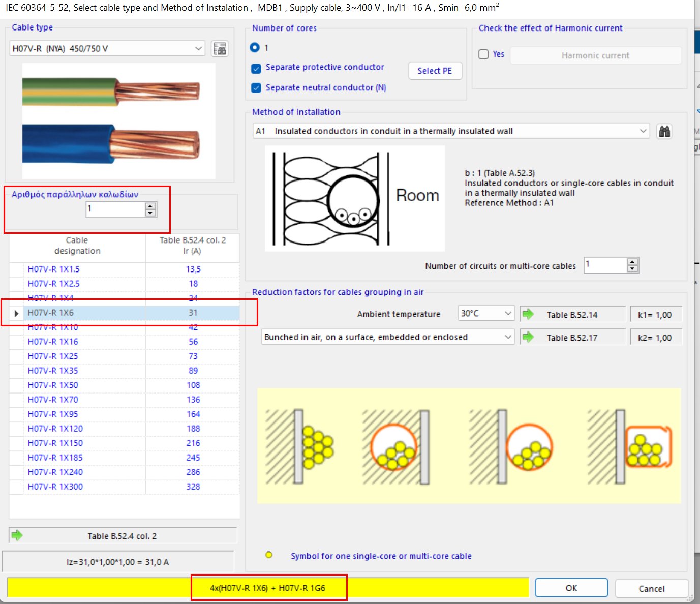Click the binoculars icon to search installation methods

click(664, 131)
